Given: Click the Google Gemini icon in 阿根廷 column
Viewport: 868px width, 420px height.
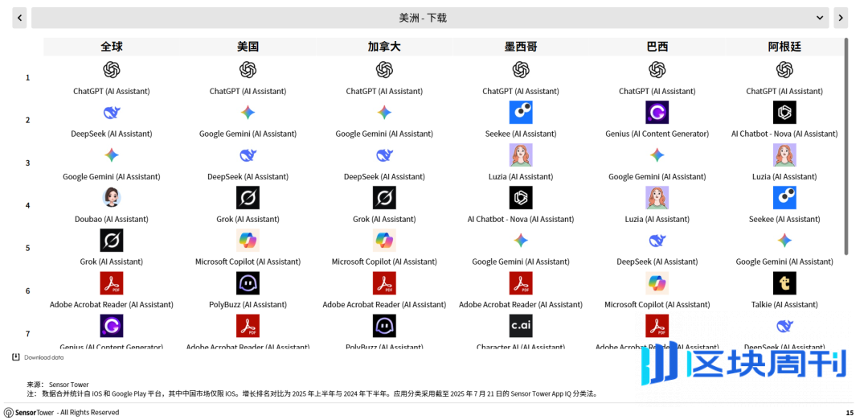Looking at the screenshot, I should click(x=784, y=241).
